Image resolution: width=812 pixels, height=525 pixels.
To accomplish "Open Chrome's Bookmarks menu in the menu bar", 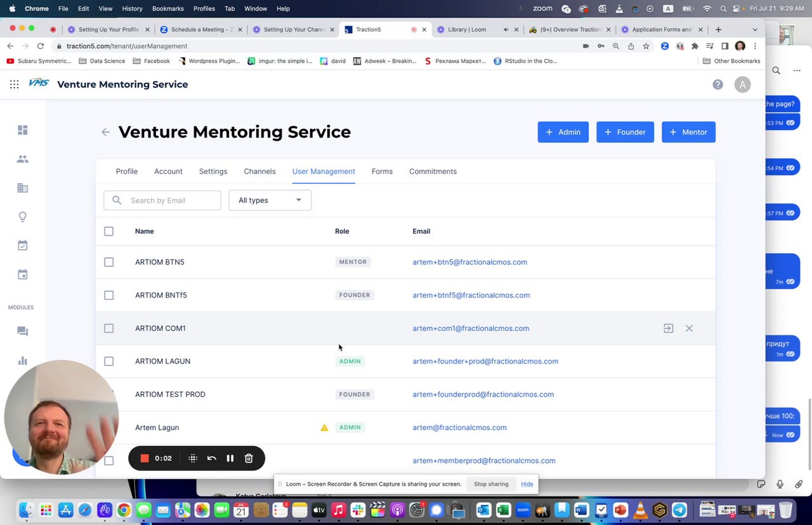I will pyautogui.click(x=167, y=9).
